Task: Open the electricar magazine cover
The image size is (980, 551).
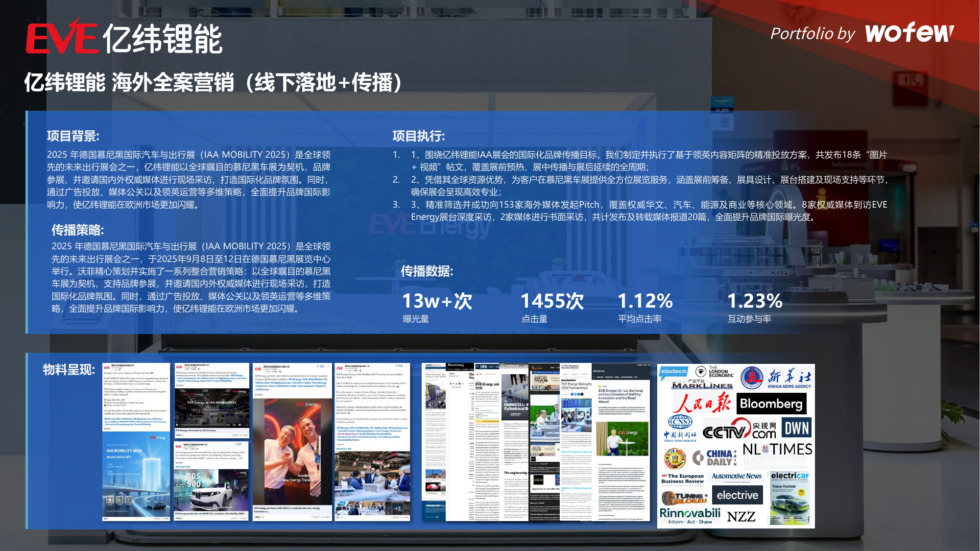Action: (789, 498)
